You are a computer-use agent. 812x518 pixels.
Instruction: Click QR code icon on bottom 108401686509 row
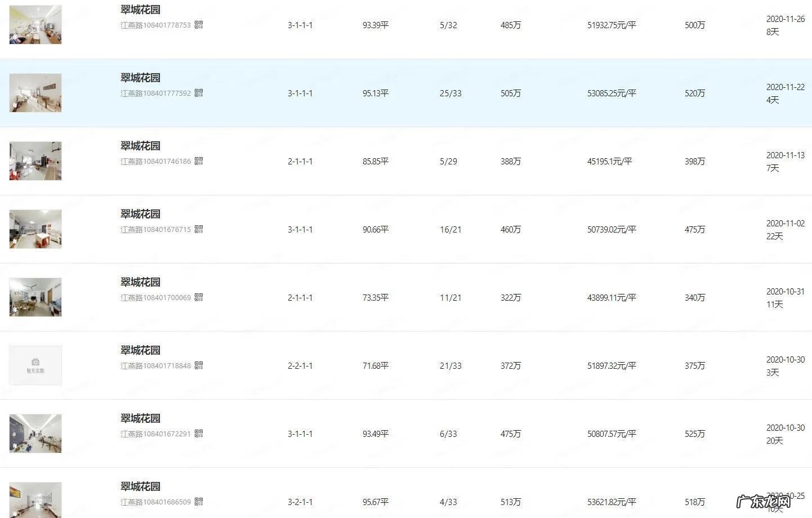[x=199, y=502]
